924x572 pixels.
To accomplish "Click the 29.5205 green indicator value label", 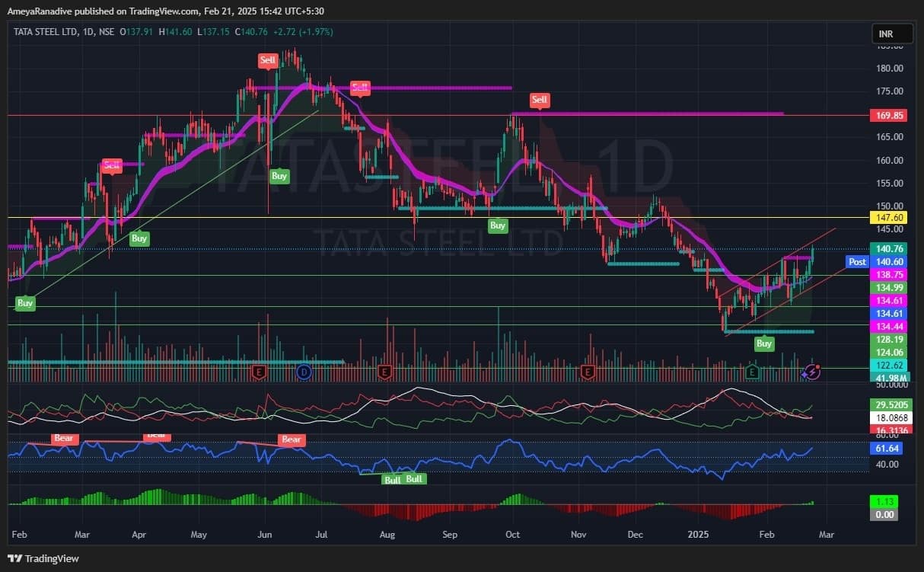I will coord(884,405).
